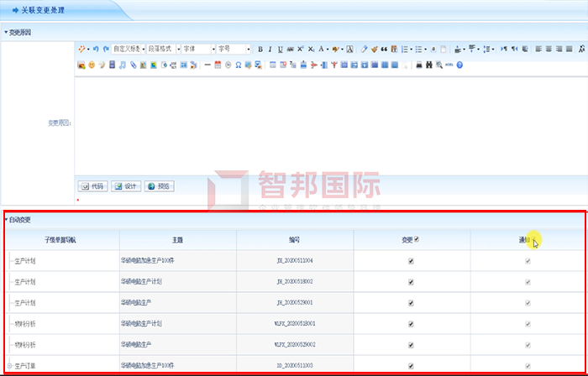Viewport: 588px width, 376px height.
Task: Toggle 变更 checkbox for WLFX_20200518001 row
Action: pos(410,324)
